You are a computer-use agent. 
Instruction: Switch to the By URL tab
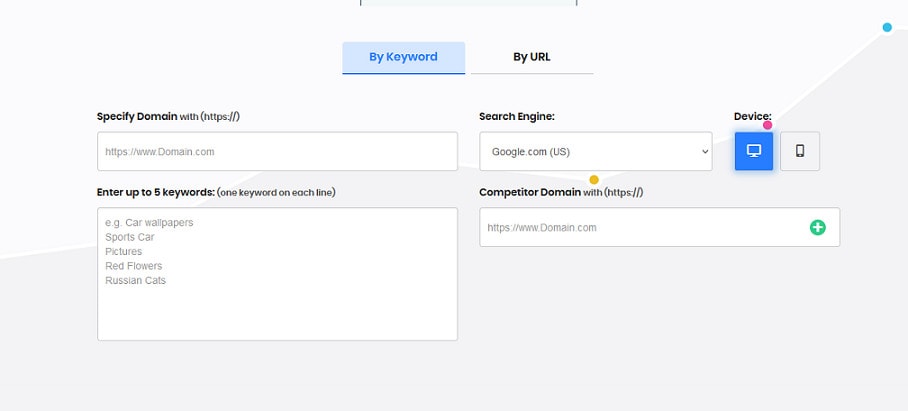532,57
